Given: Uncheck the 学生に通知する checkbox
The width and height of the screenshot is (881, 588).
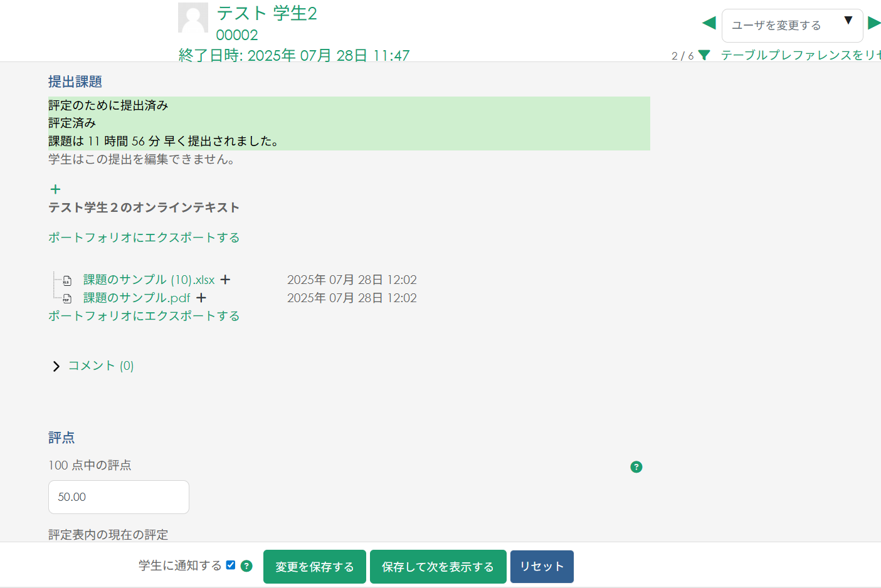Looking at the screenshot, I should pos(230,564).
